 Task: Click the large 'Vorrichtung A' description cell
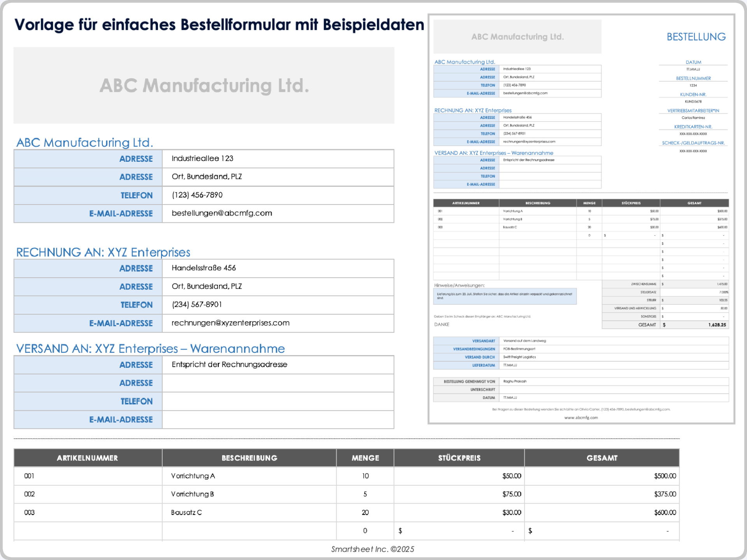click(x=249, y=476)
